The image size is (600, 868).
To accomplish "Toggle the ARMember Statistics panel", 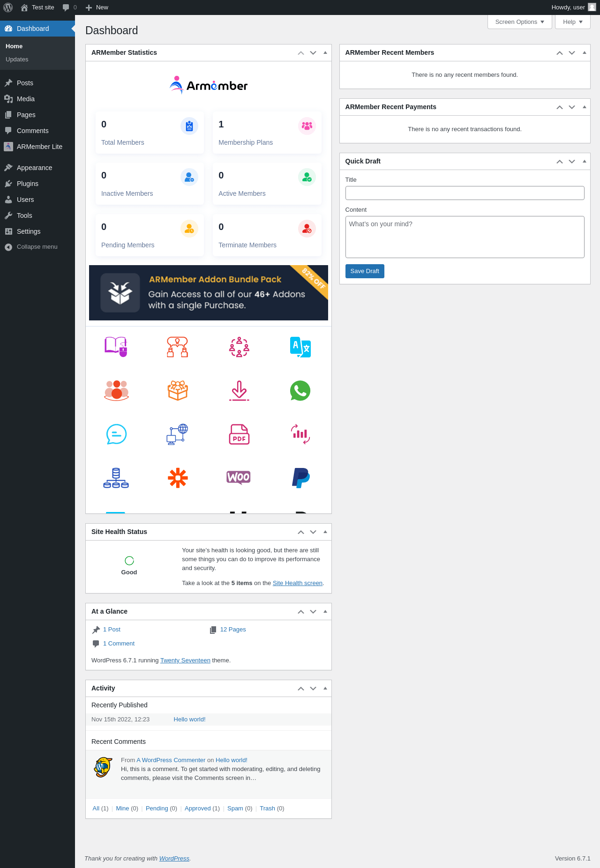I will [325, 52].
